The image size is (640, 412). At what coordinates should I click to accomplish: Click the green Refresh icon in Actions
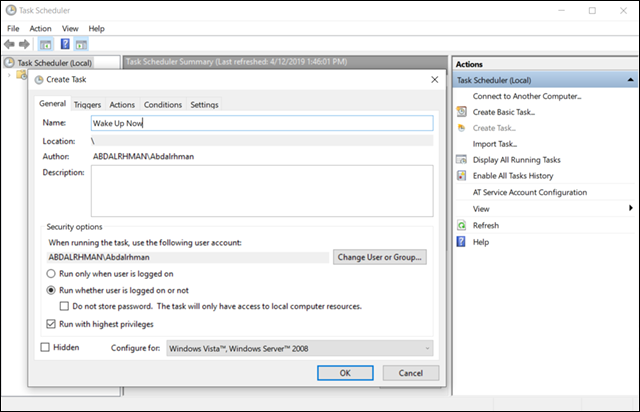(x=461, y=225)
